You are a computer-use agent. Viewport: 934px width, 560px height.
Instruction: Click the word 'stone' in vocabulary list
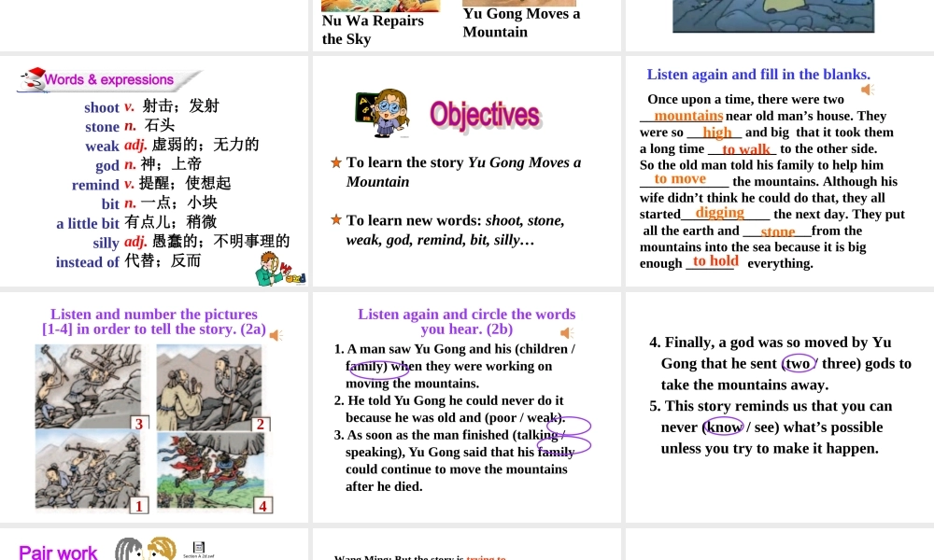coord(102,127)
